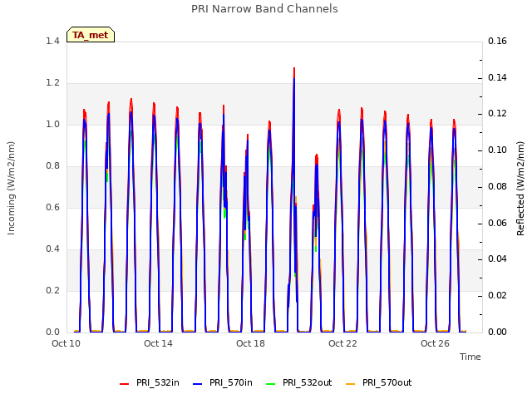
Task: Click the 0.8 left axis tick label
Action: (52, 166)
